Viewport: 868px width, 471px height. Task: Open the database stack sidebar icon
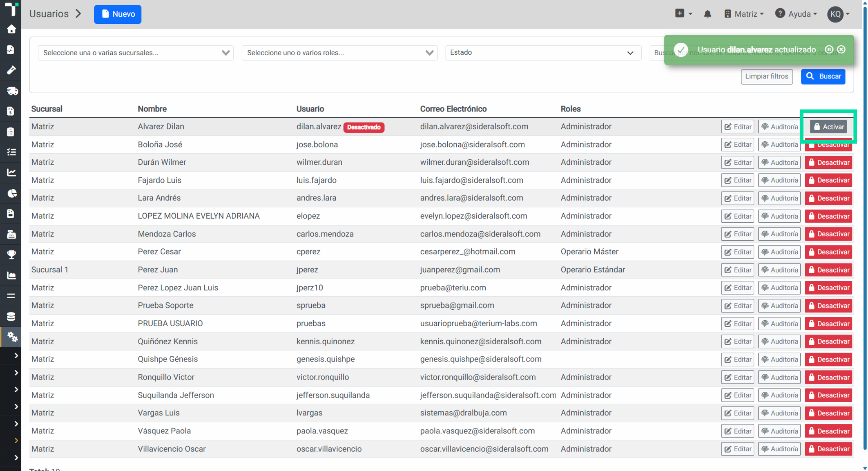pos(11,316)
